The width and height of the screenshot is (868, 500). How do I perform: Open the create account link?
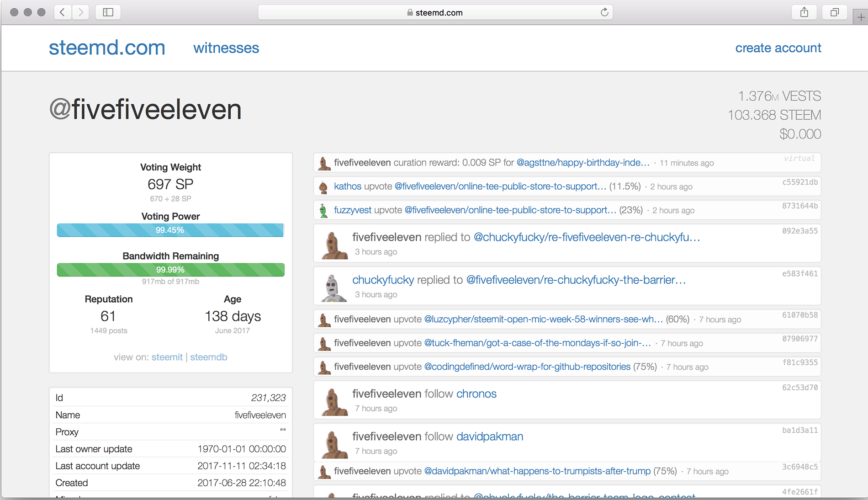click(x=778, y=48)
